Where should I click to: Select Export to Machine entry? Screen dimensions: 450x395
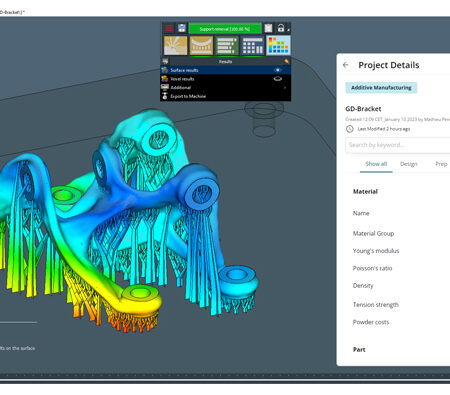tap(226, 96)
